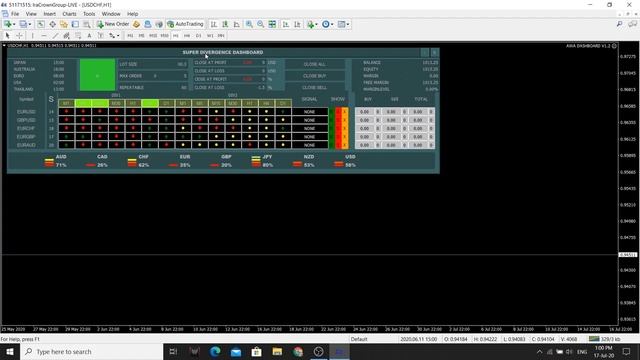This screenshot has height=360, width=640.
Task: Click the CLOSE ALL dashboard button
Action: coord(315,64)
